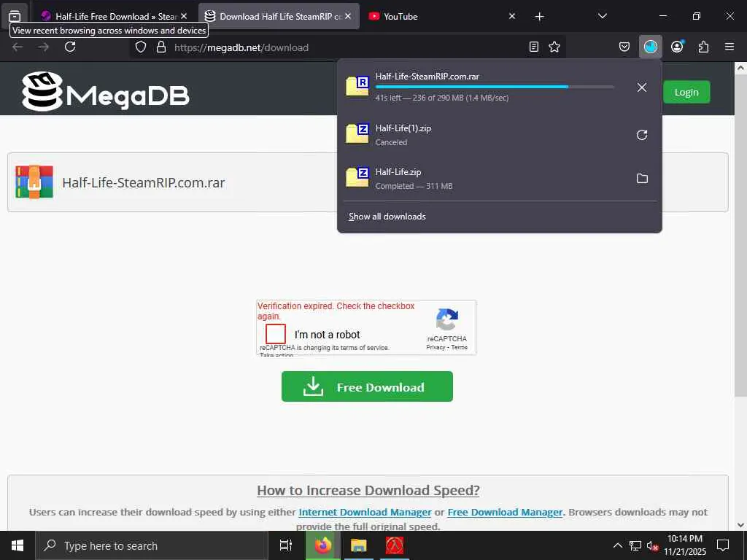
Task: Close the Half-Life Free Download tab
Action: tap(184, 16)
